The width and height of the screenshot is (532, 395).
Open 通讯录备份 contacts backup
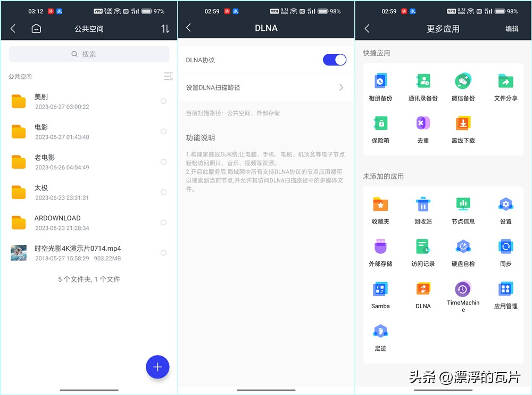coord(422,81)
